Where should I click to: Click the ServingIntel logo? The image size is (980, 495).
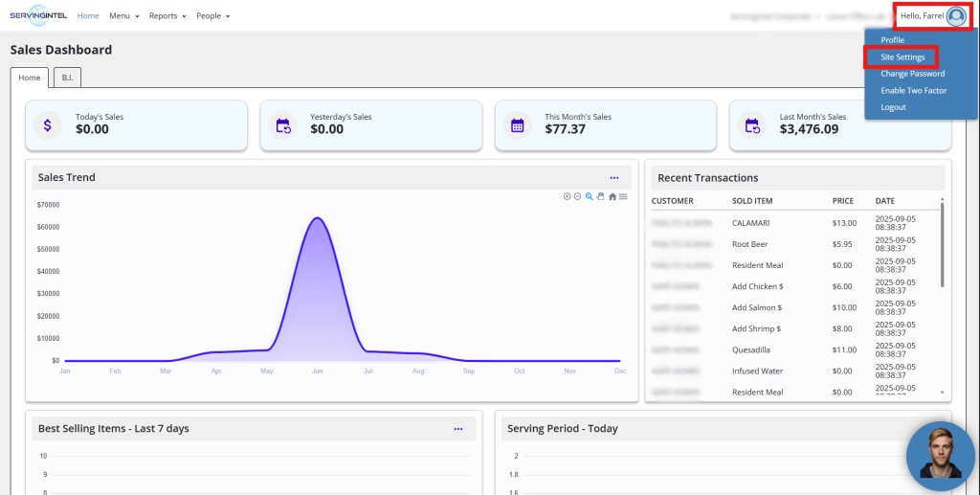[38, 15]
